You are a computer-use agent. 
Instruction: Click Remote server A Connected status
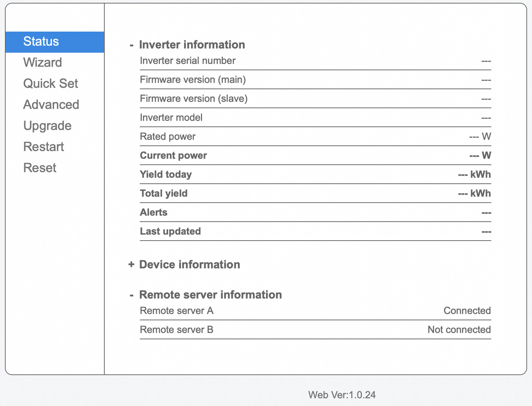click(467, 311)
